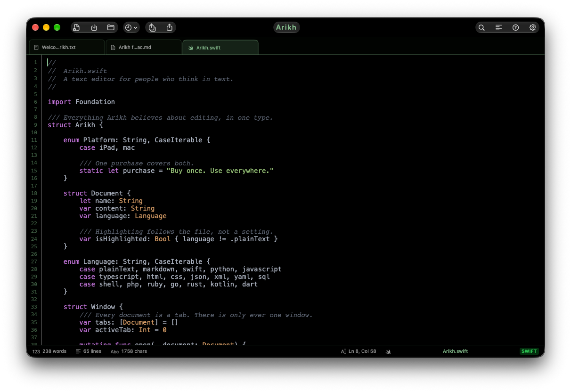Click 'var tabs: [Document] = []' line
This screenshot has width=571, height=392.
click(129, 322)
